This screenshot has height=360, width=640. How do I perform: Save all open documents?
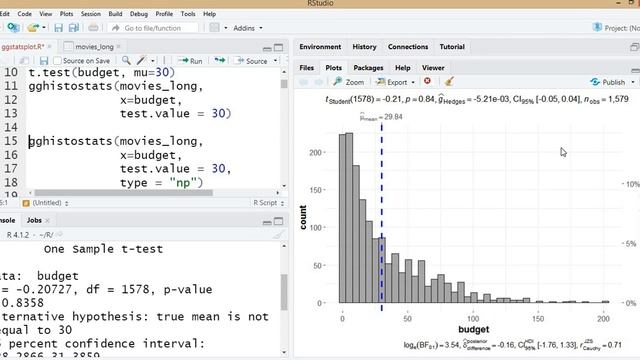click(73, 28)
